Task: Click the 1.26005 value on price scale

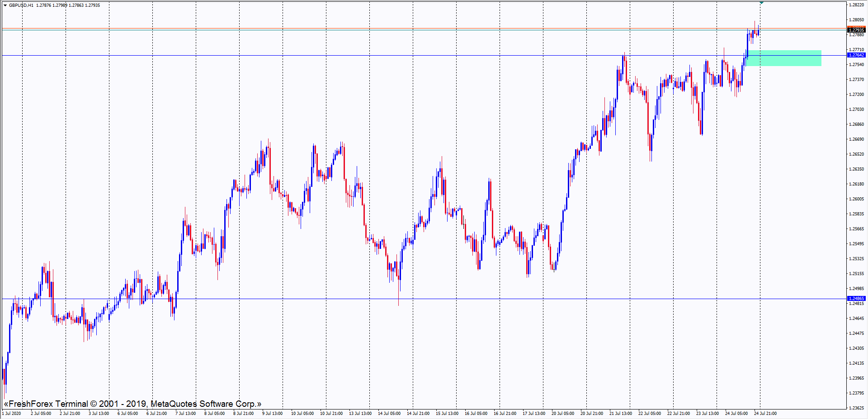Action: [x=856, y=199]
